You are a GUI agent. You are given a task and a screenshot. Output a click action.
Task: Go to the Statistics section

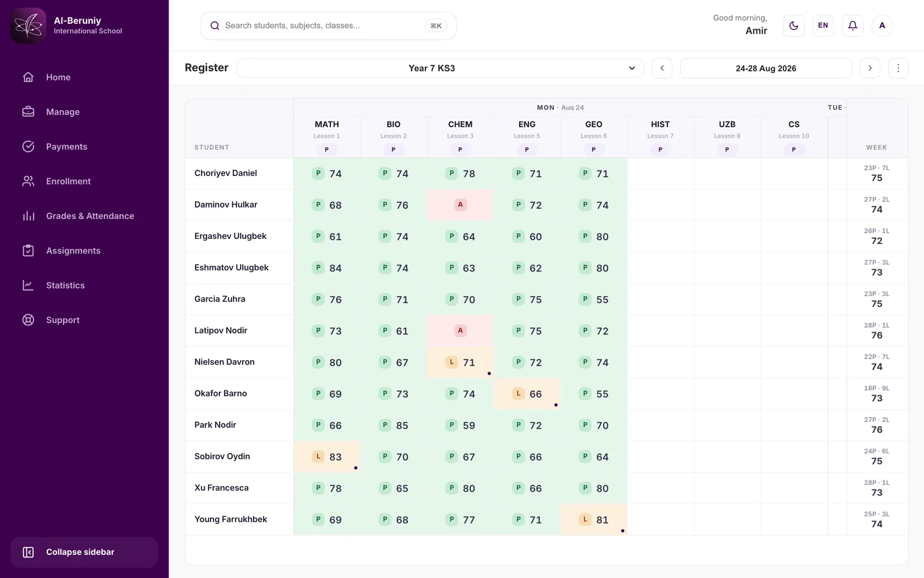point(84,285)
